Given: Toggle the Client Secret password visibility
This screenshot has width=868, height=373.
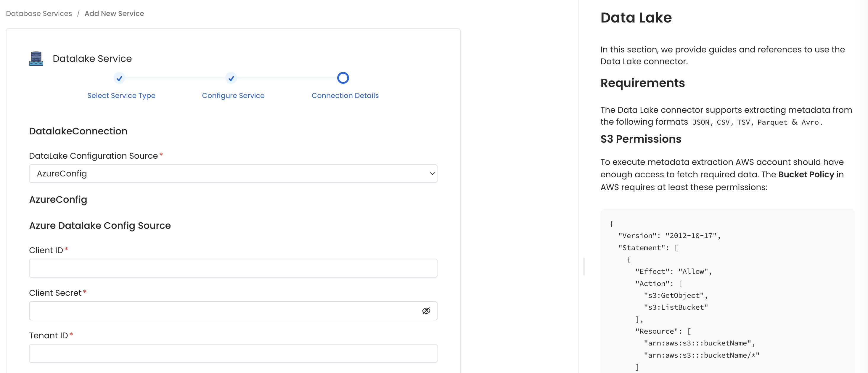Looking at the screenshot, I should click(x=426, y=311).
